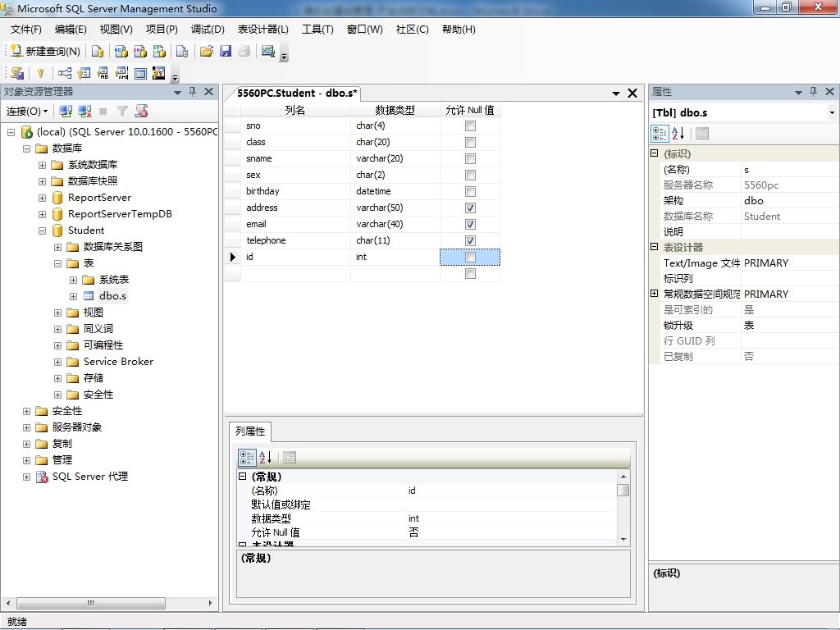Open Manage Indexes and Keys icon
Image resolution: width=840 pixels, height=630 pixels.
coord(84,73)
